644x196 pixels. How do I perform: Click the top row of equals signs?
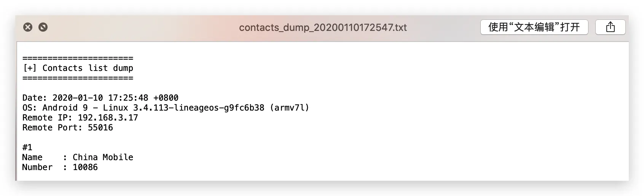(x=78, y=58)
